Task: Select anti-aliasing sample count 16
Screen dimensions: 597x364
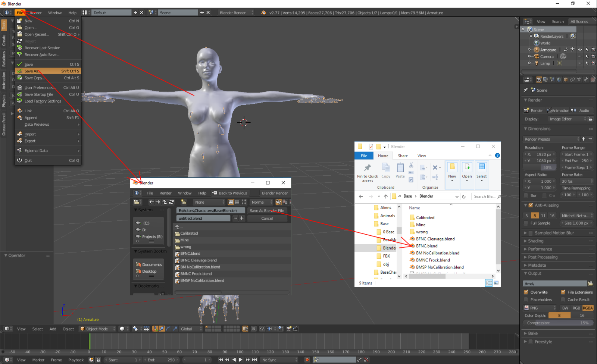Action: coord(552,215)
